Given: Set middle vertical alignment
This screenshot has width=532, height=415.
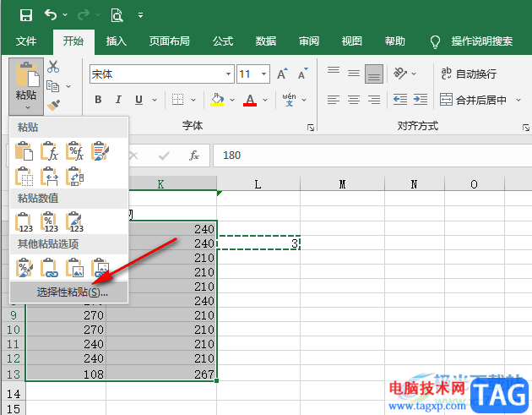Looking at the screenshot, I should [354, 73].
